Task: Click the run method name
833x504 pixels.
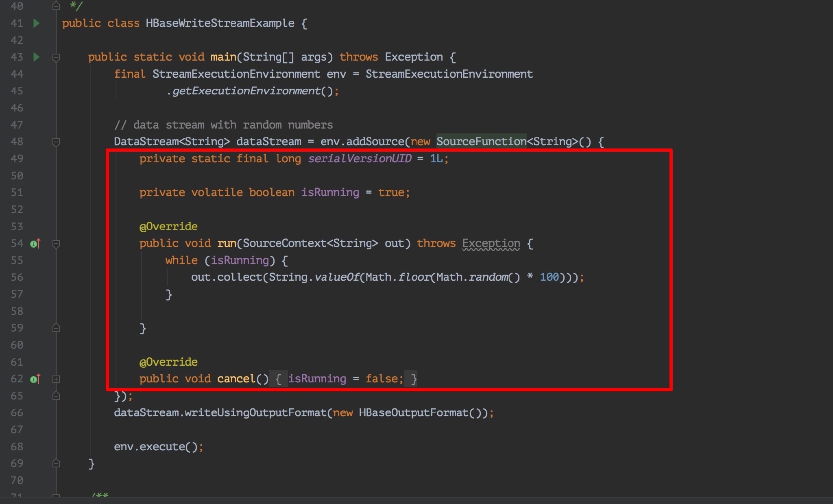Action: click(x=227, y=243)
